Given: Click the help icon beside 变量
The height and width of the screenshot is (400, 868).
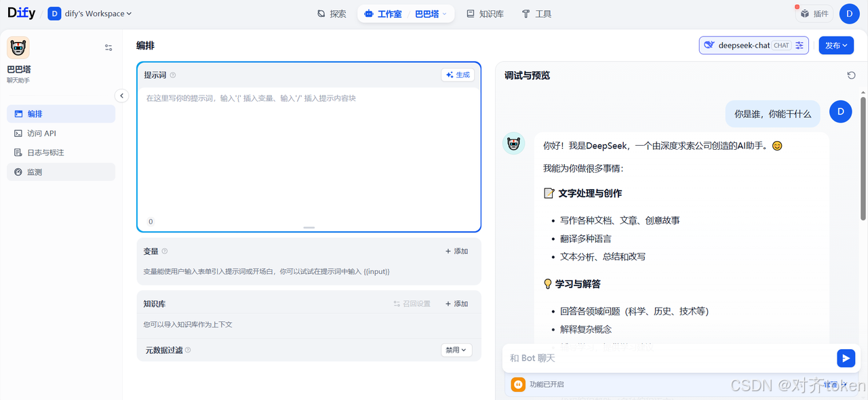Looking at the screenshot, I should (165, 252).
